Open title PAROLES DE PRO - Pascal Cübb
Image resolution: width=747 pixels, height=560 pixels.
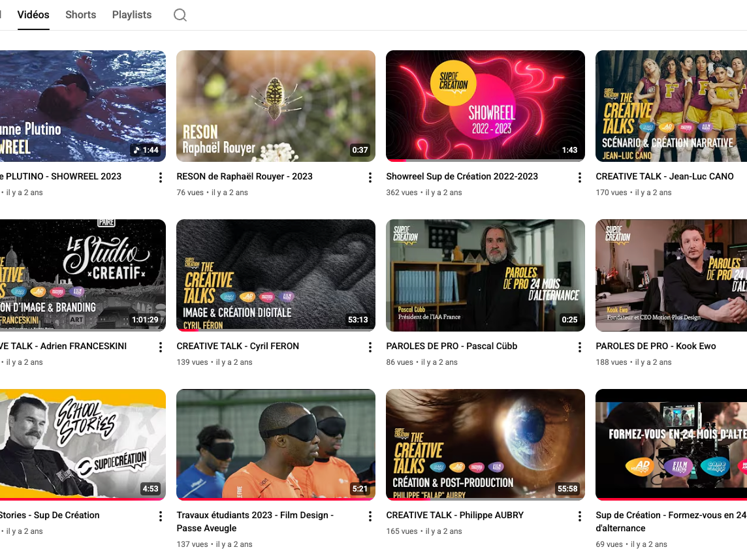click(x=452, y=346)
